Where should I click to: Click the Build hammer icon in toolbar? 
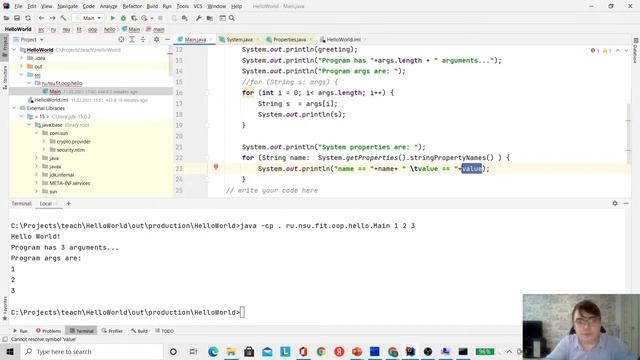click(x=63, y=18)
